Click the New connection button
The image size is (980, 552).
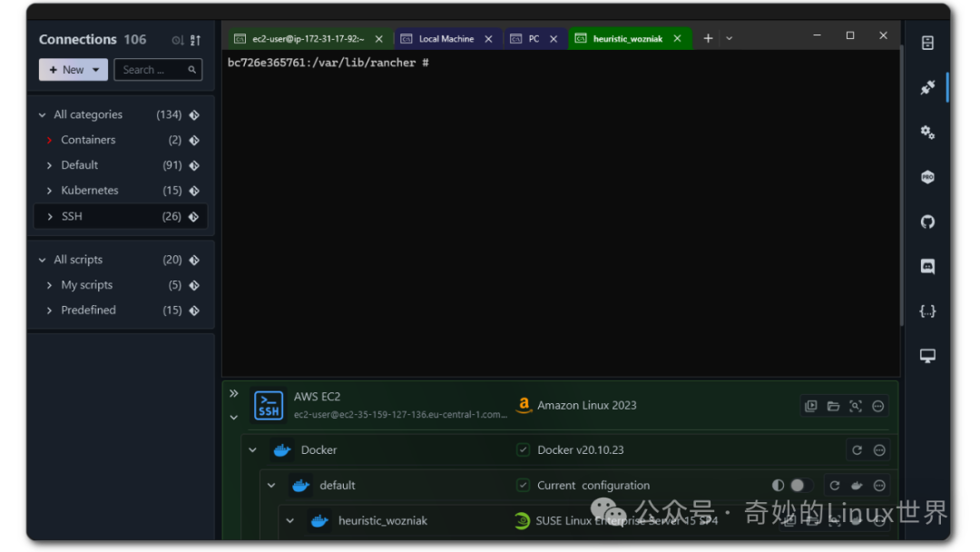coord(73,70)
